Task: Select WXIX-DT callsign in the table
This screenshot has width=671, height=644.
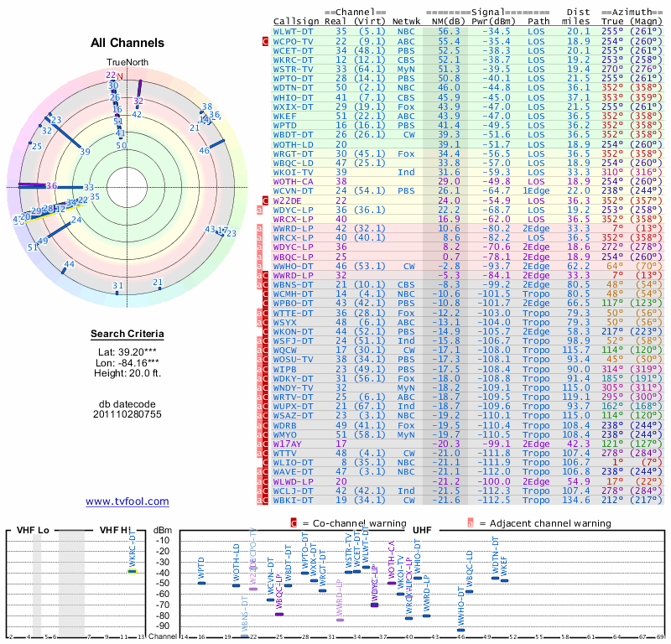Action: pos(293,107)
